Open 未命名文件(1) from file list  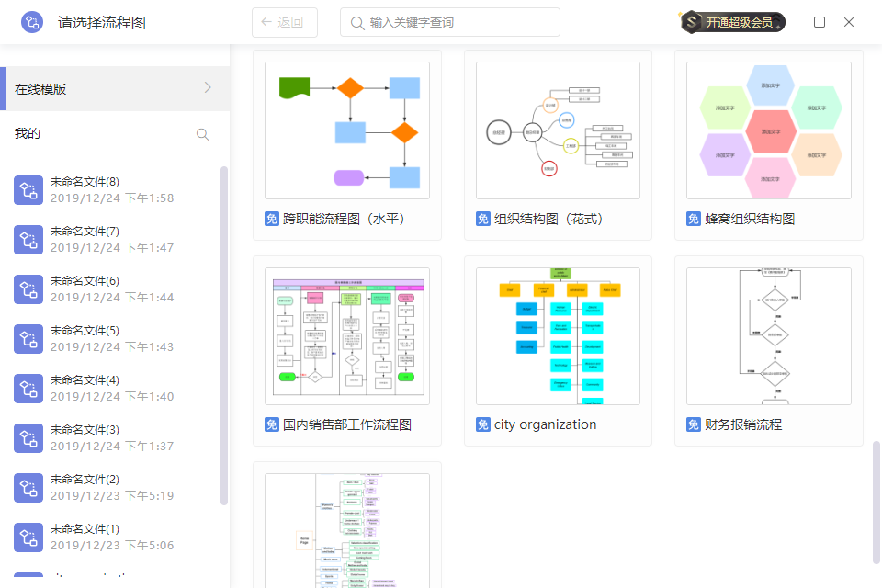(112, 537)
